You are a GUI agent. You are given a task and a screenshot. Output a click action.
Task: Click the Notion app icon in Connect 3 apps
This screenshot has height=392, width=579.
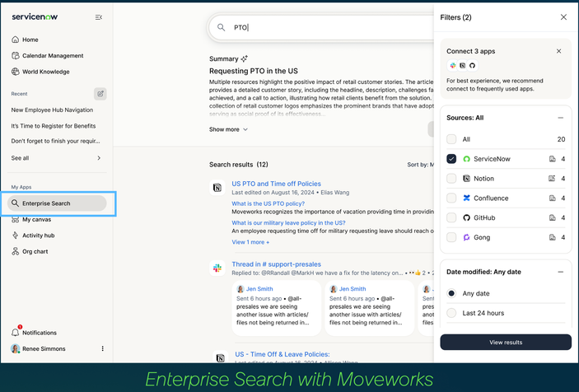click(462, 66)
